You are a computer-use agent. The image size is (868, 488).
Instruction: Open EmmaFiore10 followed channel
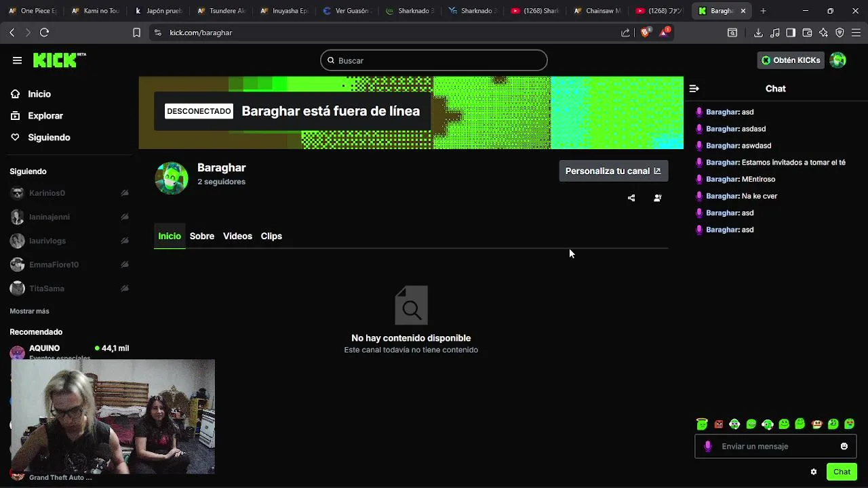[x=69, y=264]
